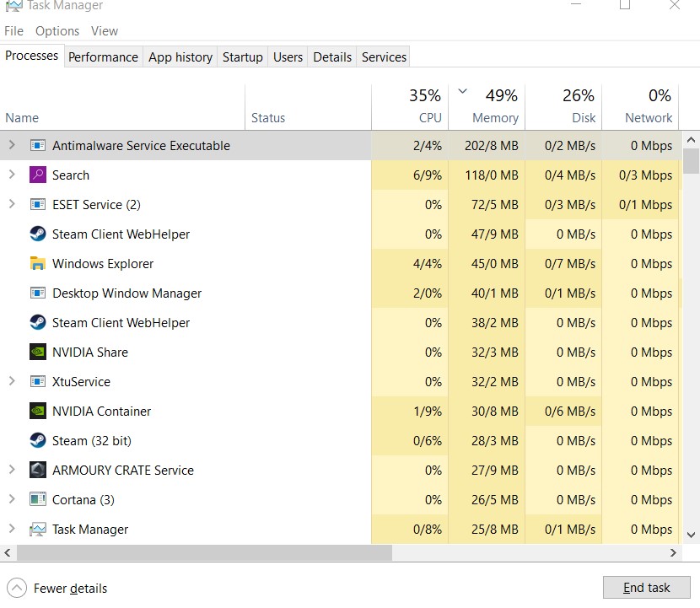The height and width of the screenshot is (608, 700).
Task: Click the Cortana process icon
Action: click(37, 499)
